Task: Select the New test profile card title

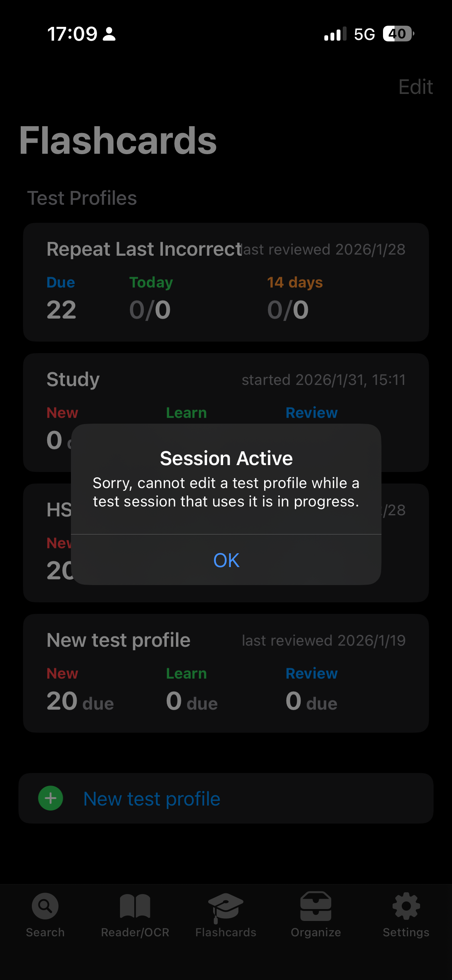Action: coord(118,640)
